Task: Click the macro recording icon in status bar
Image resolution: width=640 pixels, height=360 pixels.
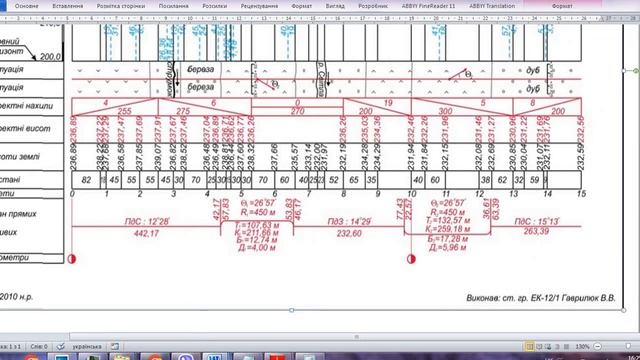Action: coord(115,347)
